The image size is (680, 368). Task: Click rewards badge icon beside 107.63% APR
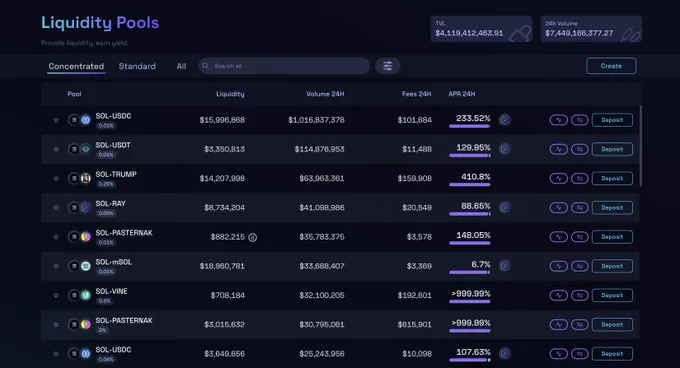click(x=504, y=354)
